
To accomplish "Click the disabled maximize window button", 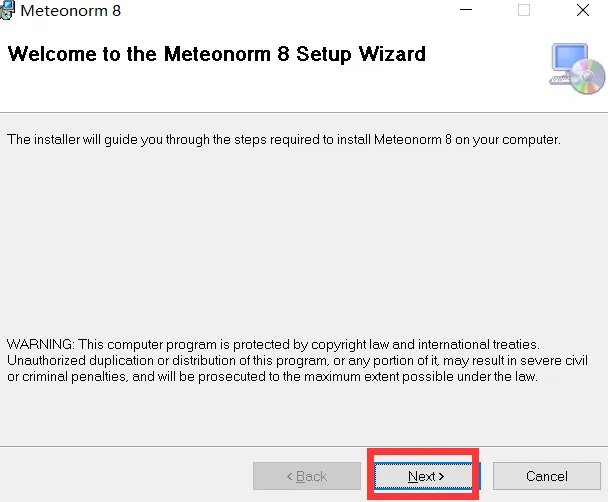I will [x=524, y=11].
